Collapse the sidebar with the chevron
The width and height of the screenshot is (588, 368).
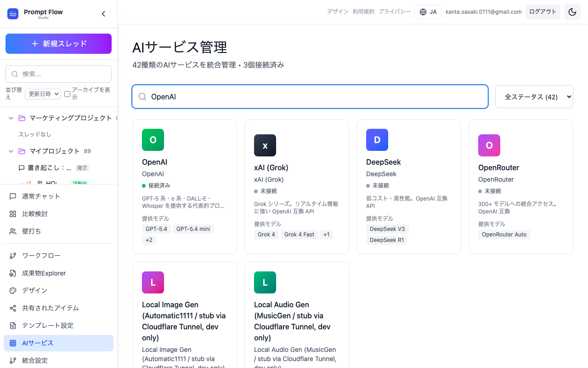click(x=103, y=14)
